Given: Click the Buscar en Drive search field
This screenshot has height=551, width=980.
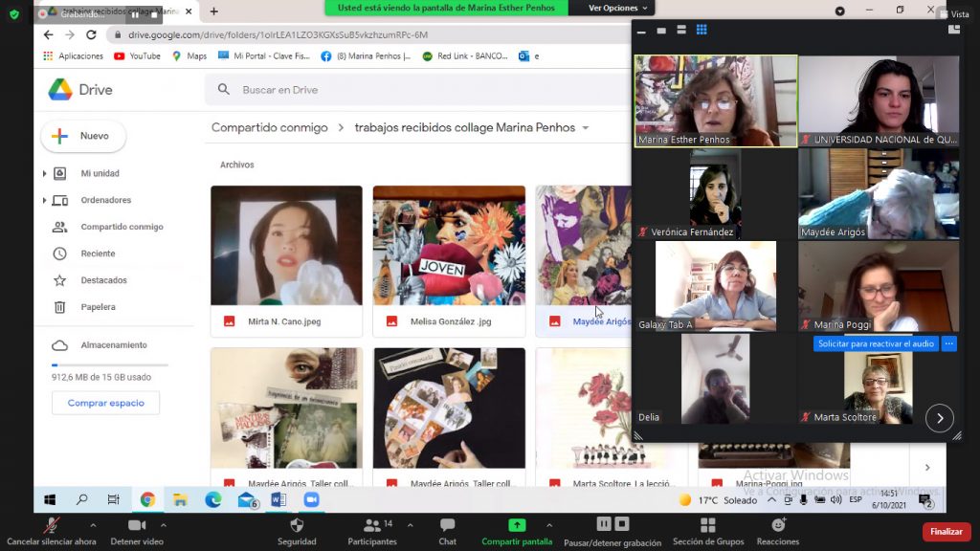Looking at the screenshot, I should coord(383,90).
